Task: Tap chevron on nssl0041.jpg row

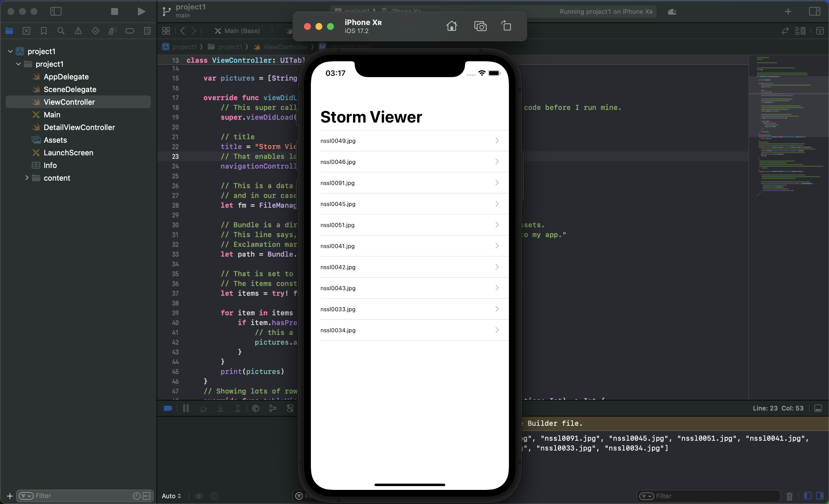Action: [x=497, y=246]
